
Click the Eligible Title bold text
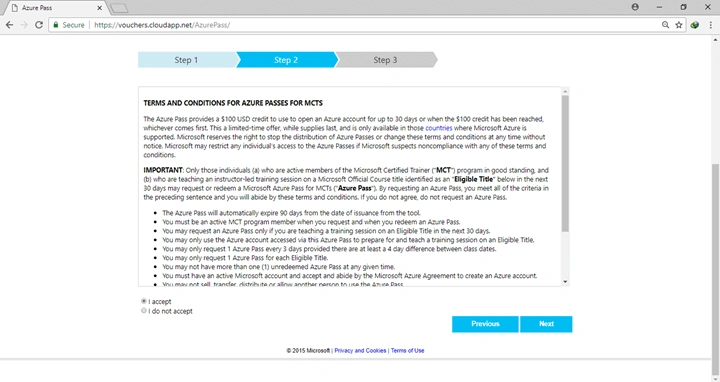click(x=473, y=179)
